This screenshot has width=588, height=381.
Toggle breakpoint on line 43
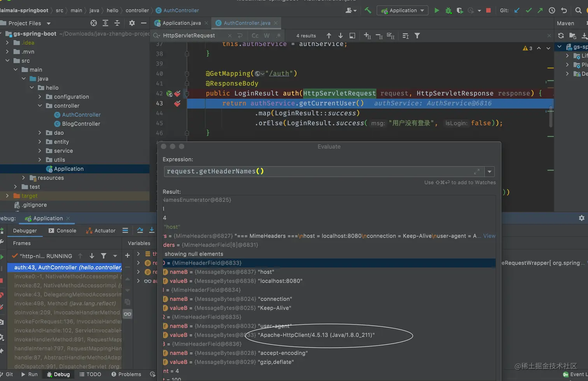click(177, 103)
